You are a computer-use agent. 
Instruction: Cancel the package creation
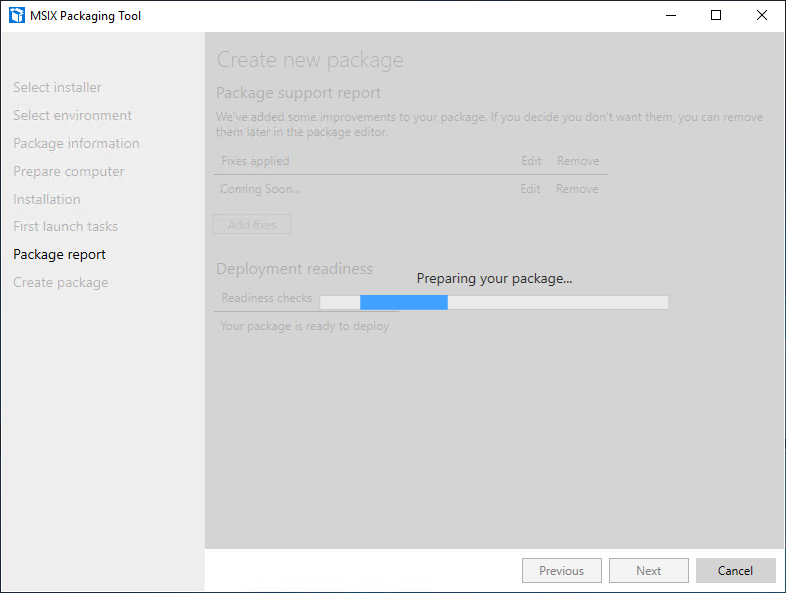[735, 570]
